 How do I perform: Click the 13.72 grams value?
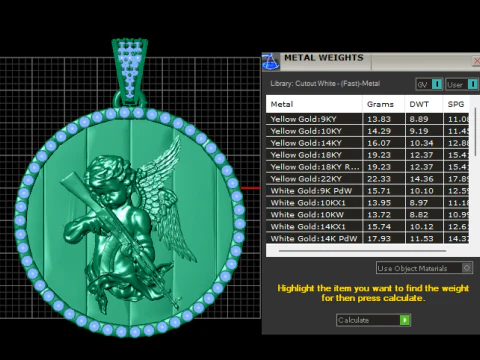click(379, 215)
